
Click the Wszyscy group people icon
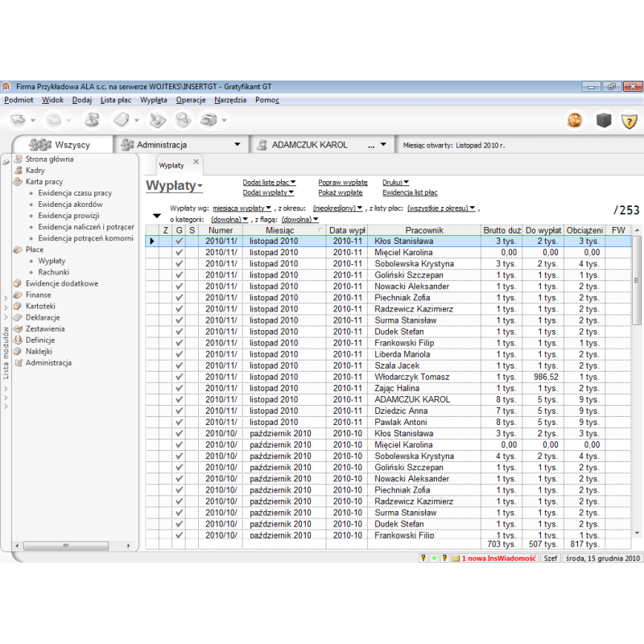[x=39, y=145]
